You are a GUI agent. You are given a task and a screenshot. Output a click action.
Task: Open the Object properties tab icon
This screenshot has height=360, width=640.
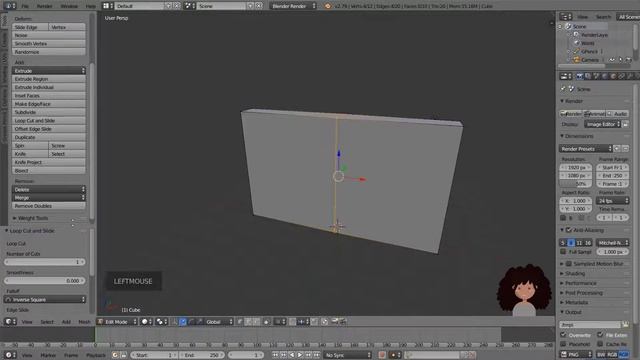click(613, 76)
